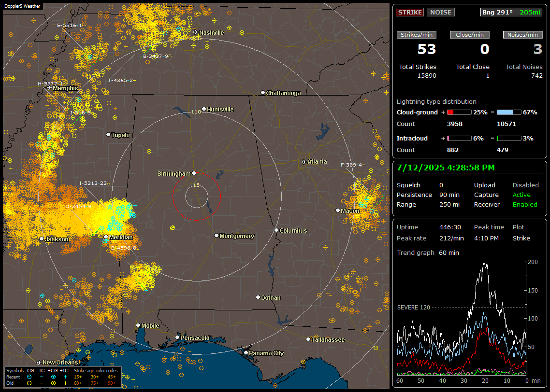Click the 15 range ring label

point(196,185)
